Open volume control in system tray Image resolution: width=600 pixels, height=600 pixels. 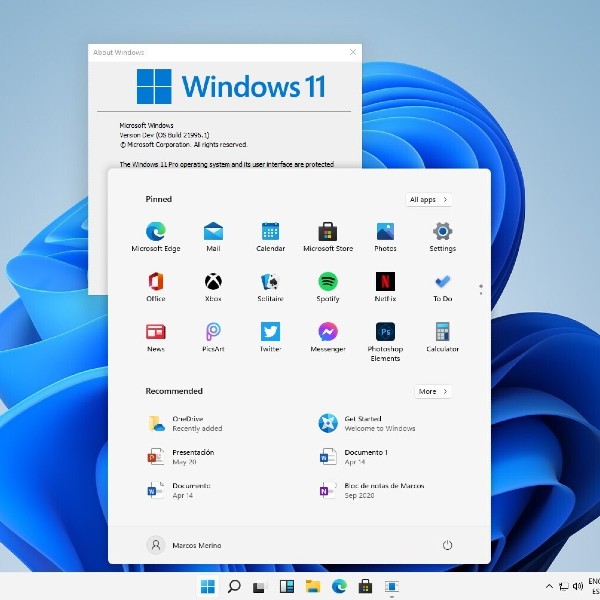tap(577, 586)
